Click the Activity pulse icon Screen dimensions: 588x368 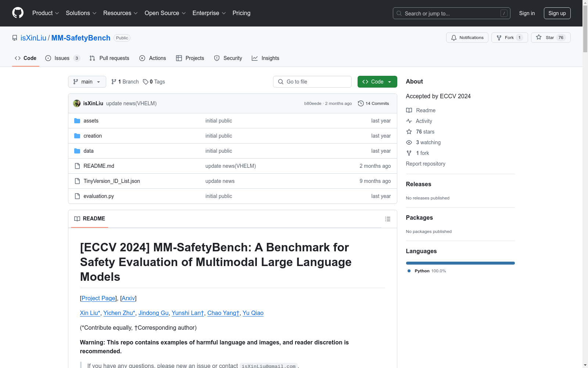click(409, 121)
